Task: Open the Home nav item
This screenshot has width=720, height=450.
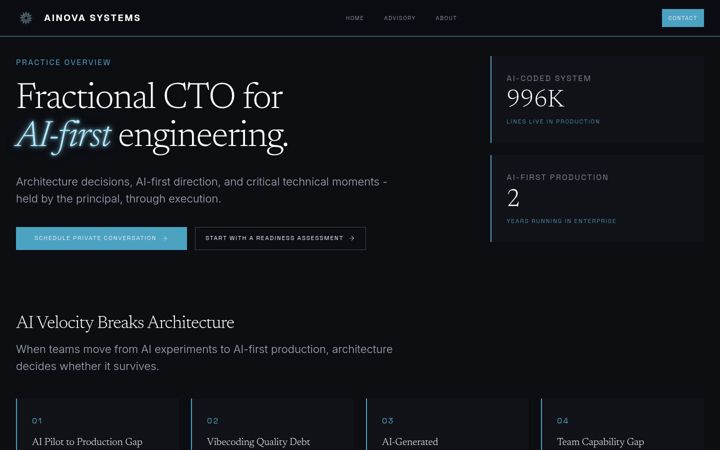Action: [354, 18]
